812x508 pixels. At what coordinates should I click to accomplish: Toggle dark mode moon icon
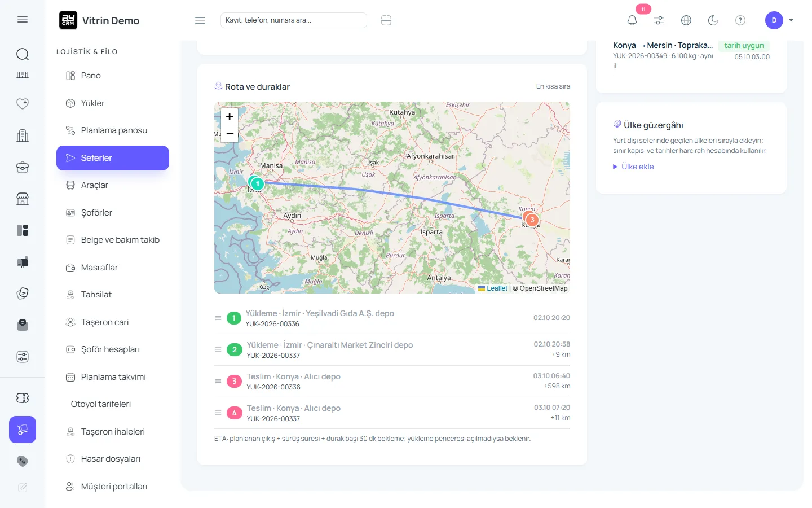coord(713,20)
